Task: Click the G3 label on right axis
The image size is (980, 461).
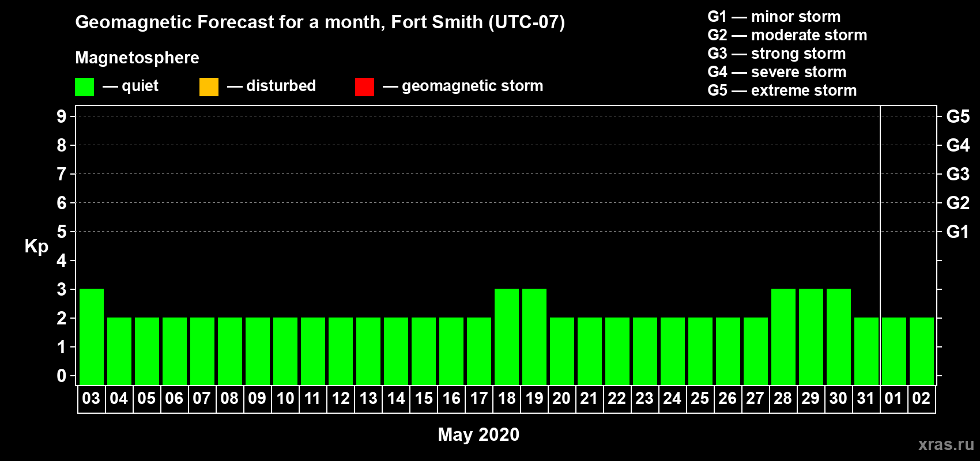Action: tap(958, 174)
